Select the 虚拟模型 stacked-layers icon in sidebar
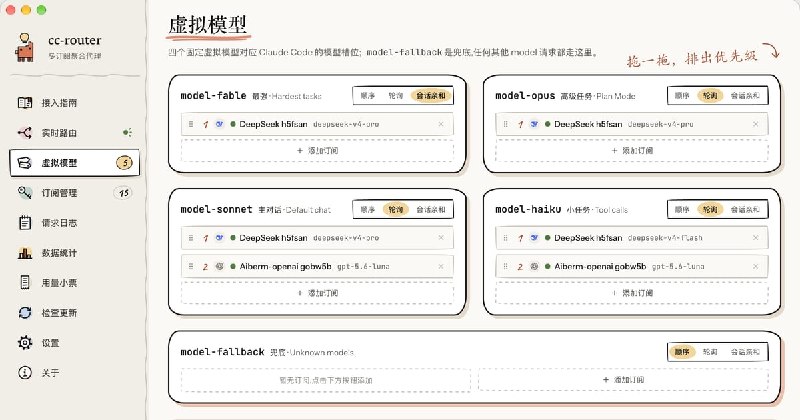Image resolution: width=800 pixels, height=420 pixels. point(25,163)
